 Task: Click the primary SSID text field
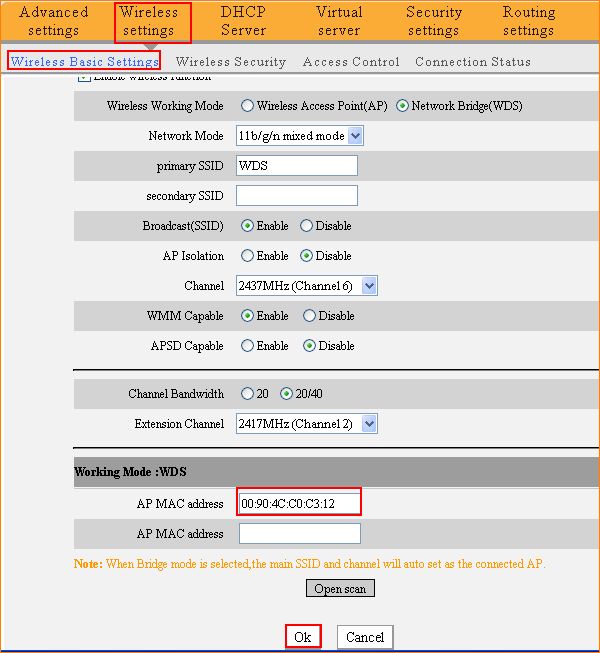tap(297, 166)
